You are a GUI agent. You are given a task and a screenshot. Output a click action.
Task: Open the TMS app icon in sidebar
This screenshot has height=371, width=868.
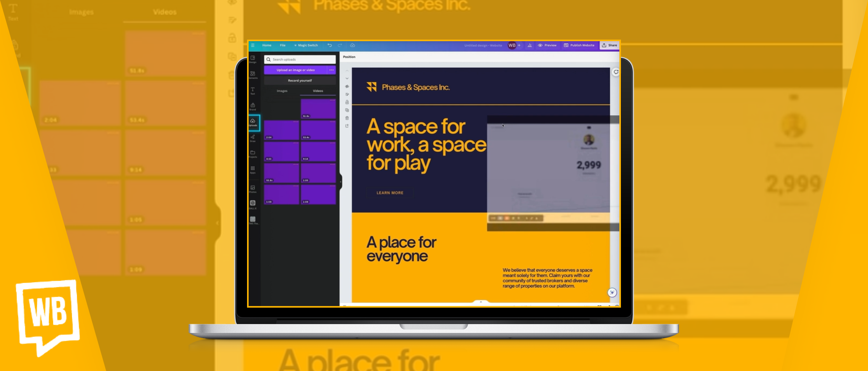click(x=253, y=220)
